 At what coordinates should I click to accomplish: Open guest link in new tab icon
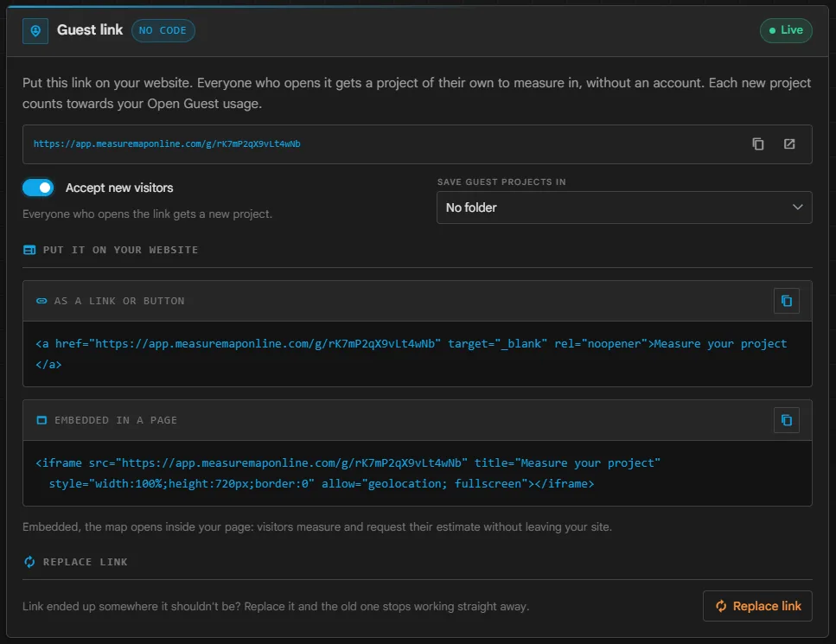point(789,144)
